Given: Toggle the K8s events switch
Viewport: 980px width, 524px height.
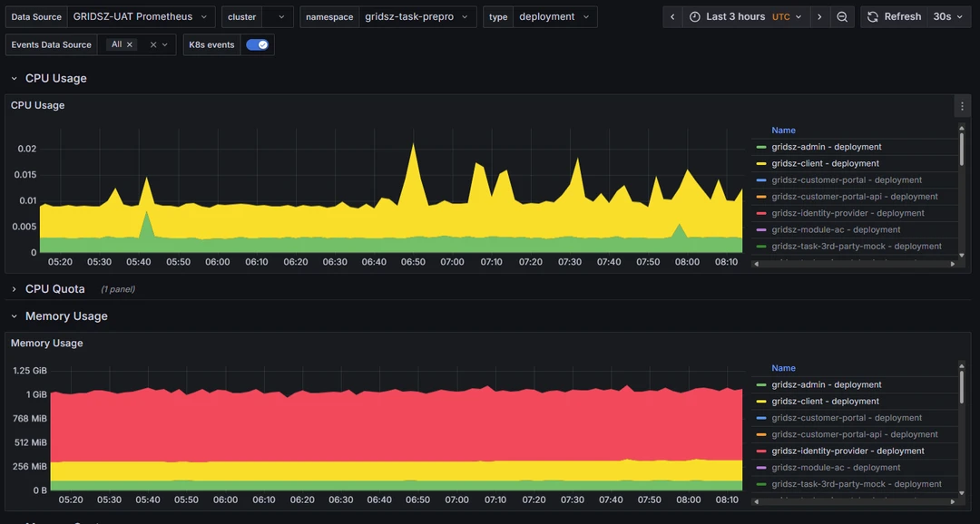Looking at the screenshot, I should click(257, 44).
